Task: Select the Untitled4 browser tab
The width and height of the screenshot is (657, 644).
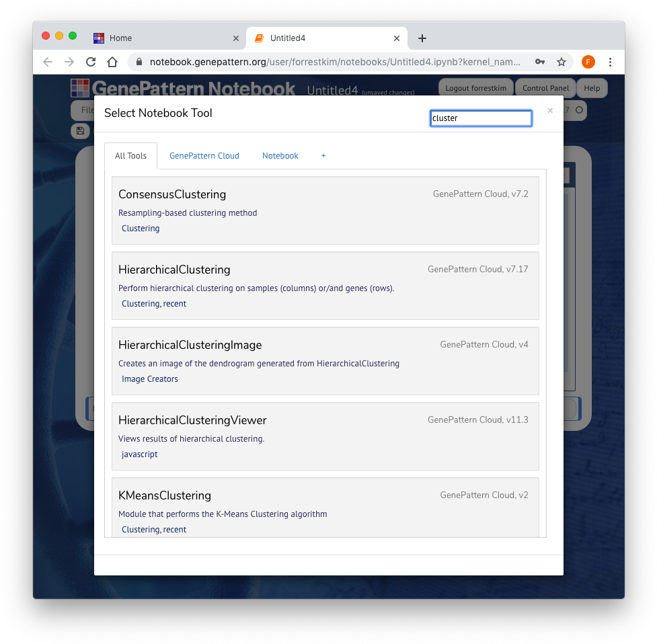Action: [327, 38]
